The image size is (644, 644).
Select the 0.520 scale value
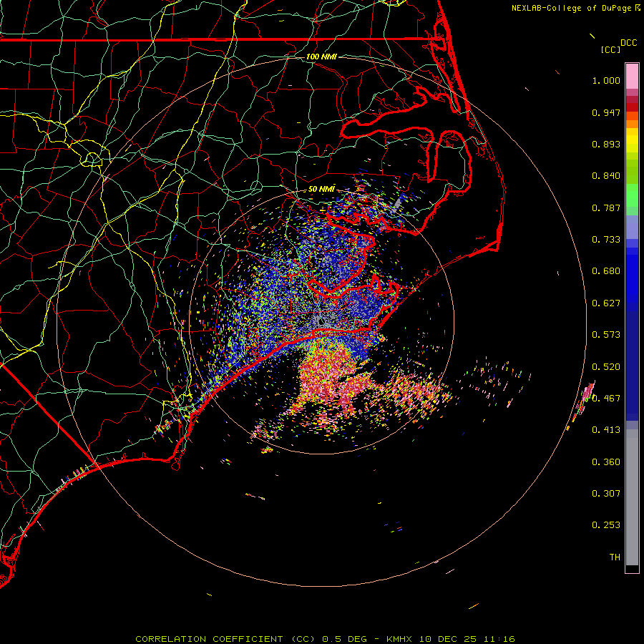[606, 367]
